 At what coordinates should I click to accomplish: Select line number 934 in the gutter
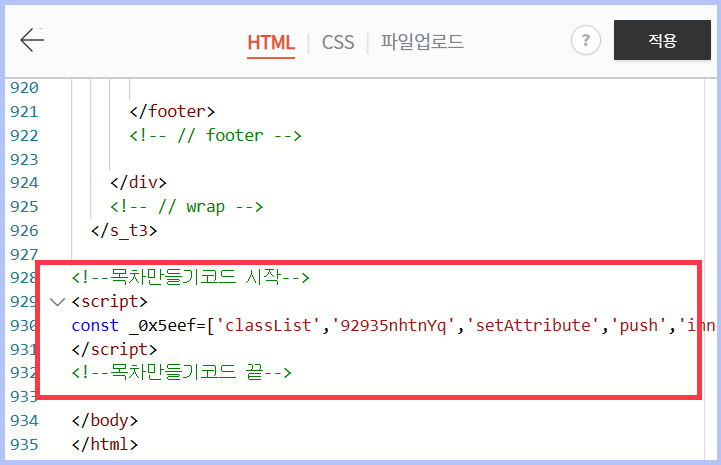[24, 420]
